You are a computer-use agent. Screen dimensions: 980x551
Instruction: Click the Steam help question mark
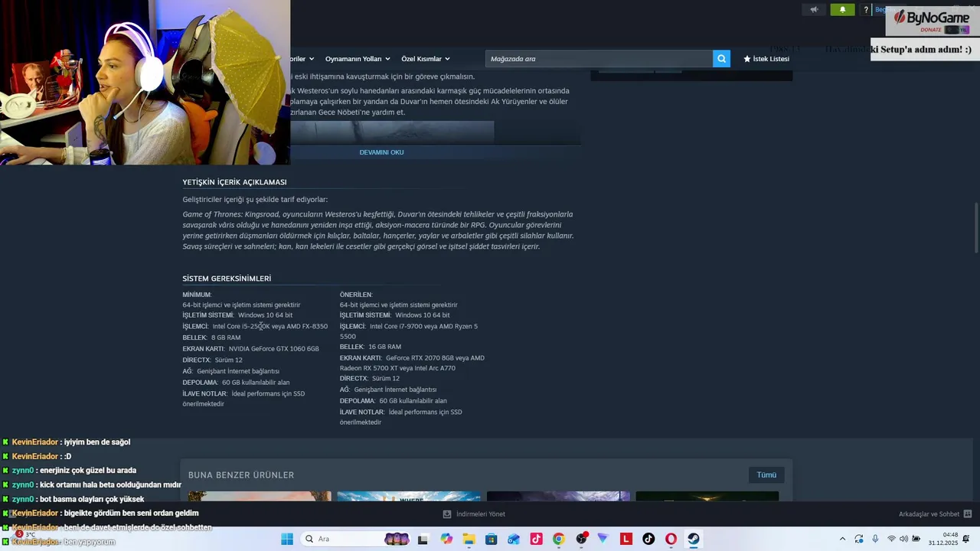[x=866, y=10]
